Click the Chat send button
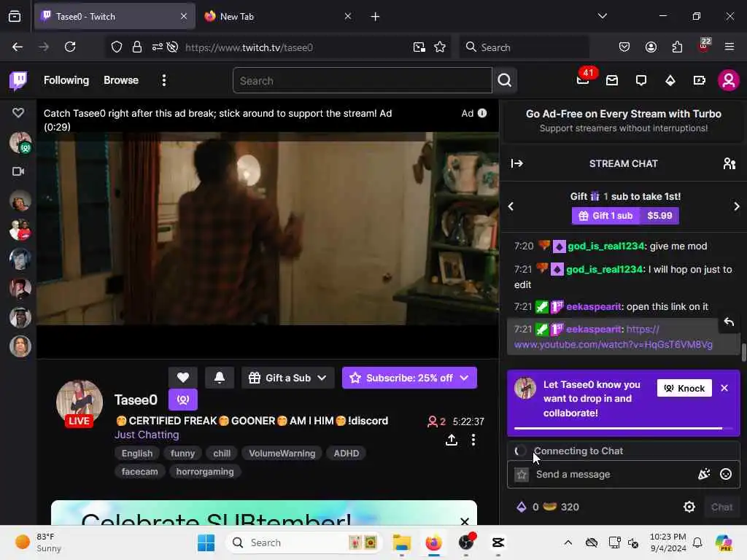Image resolution: width=747 pixels, height=560 pixels. [721, 507]
